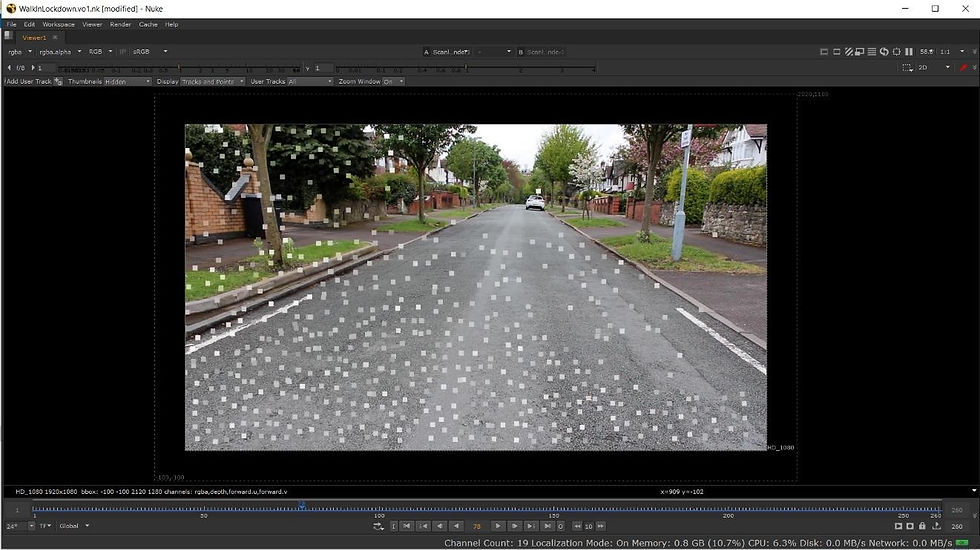Image resolution: width=980 pixels, height=550 pixels.
Task: Adjust the viewer gamma slider
Action: [x=466, y=68]
